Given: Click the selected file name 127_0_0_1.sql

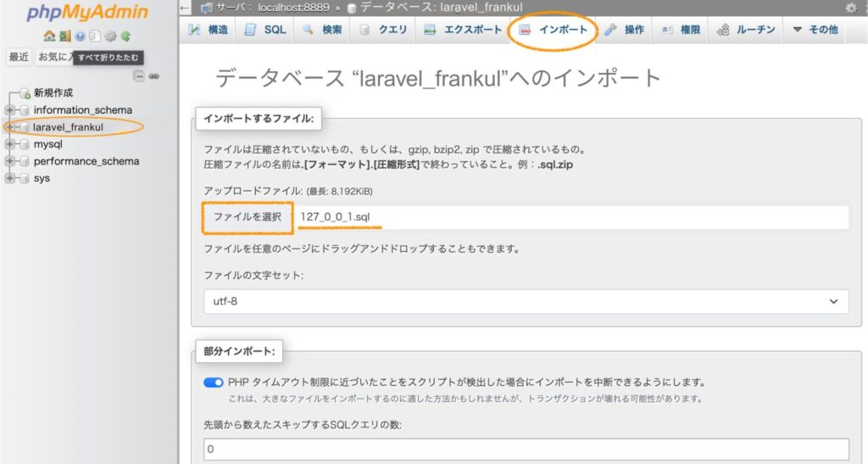Looking at the screenshot, I should (336, 216).
